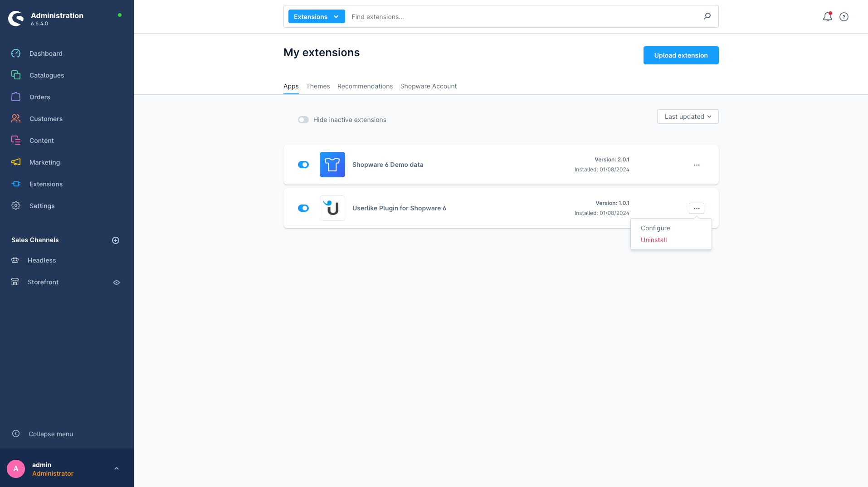Open the Last updated sorting dropdown
Viewport: 868px width, 487px height.
pyautogui.click(x=688, y=117)
